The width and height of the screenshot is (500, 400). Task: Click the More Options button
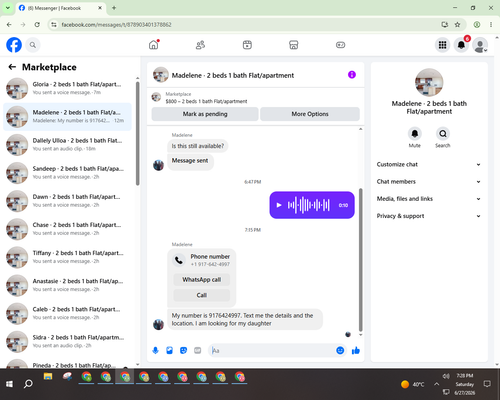pos(310,114)
